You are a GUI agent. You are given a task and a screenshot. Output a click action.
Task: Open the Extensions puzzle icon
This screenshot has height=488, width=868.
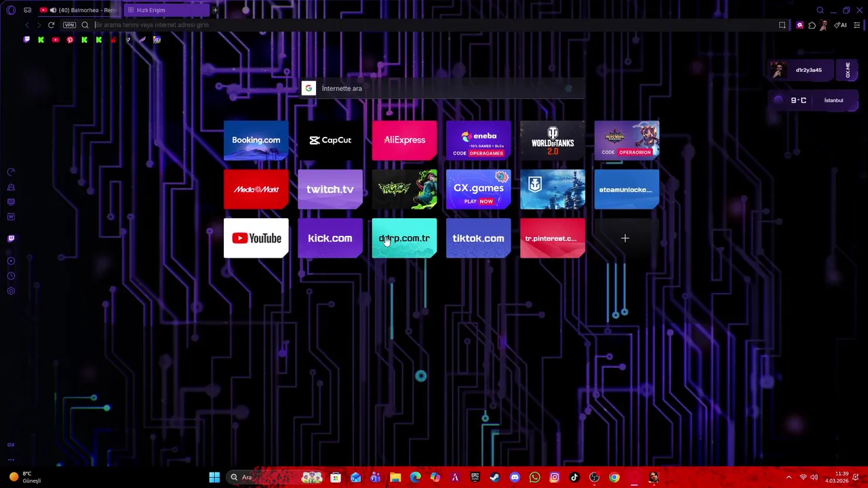[812, 25]
